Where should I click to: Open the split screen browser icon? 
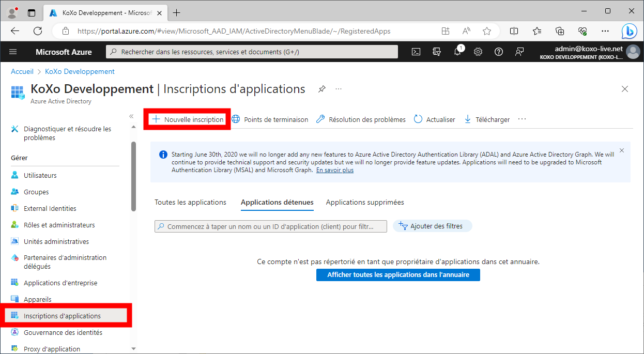coord(514,31)
